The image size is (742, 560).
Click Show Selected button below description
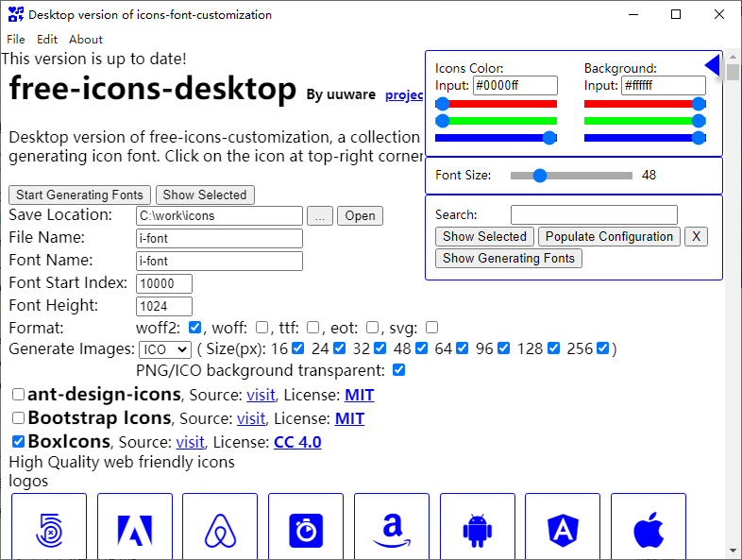(x=205, y=195)
